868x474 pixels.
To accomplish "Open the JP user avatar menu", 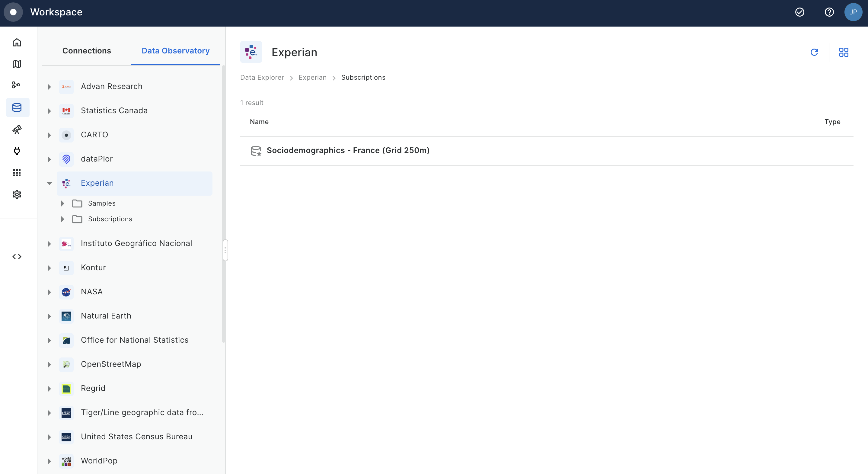I will 853,12.
